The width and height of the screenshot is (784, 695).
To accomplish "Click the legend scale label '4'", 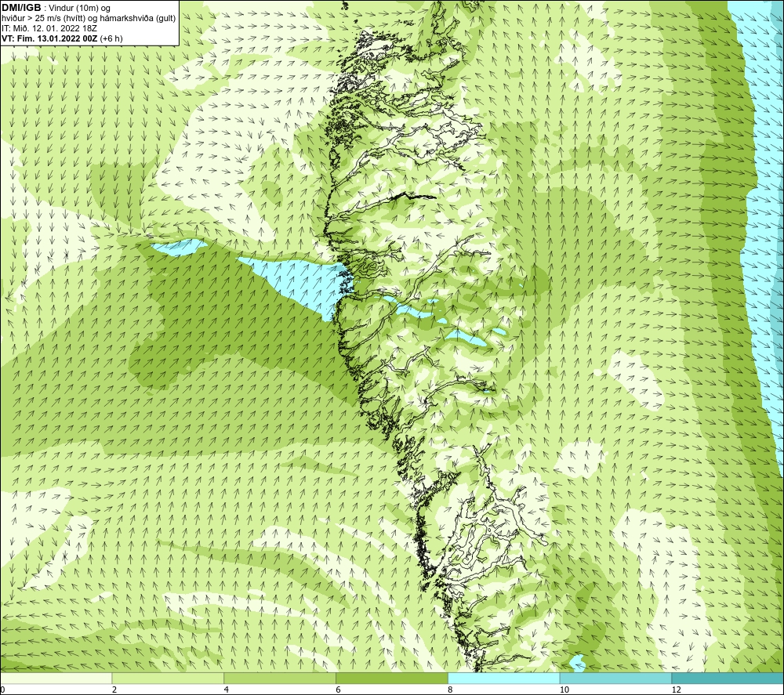I will [227, 690].
